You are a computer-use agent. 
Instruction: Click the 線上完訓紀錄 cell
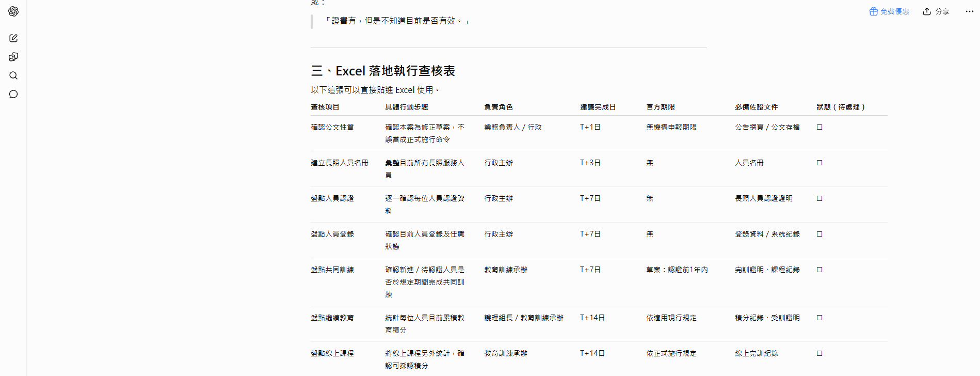coord(757,353)
